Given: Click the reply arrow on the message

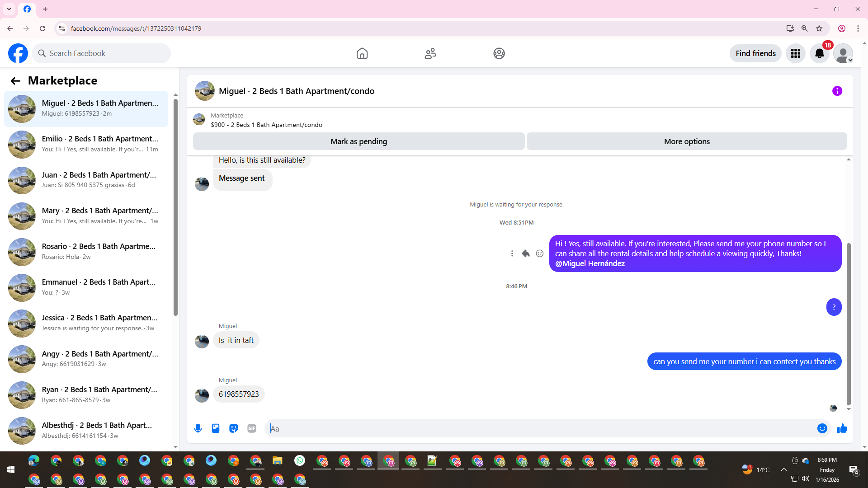Looking at the screenshot, I should click(525, 253).
